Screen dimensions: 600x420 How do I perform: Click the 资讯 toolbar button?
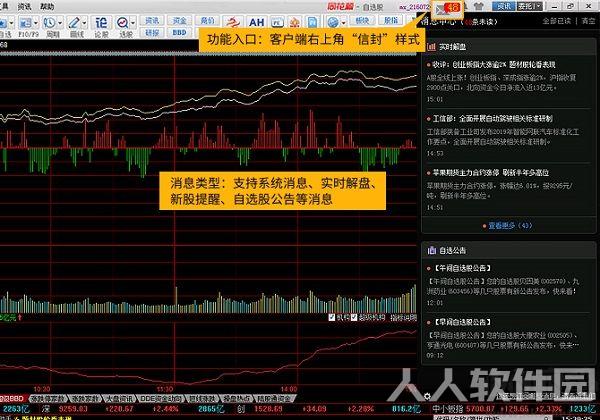coord(152,20)
